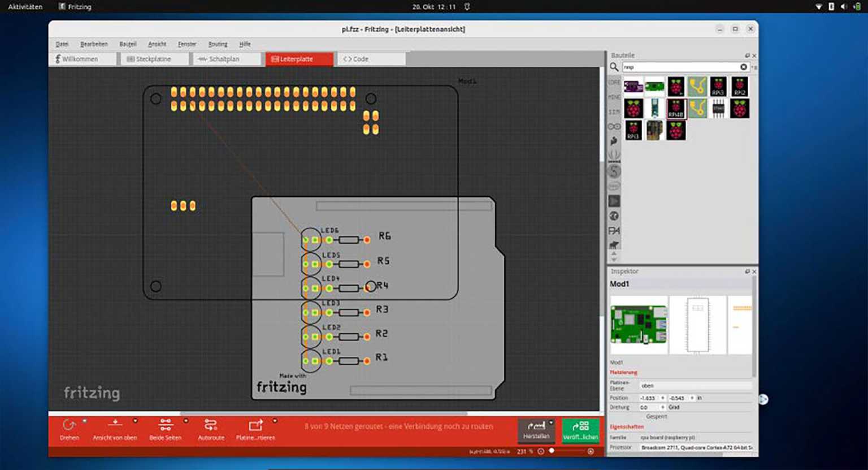The width and height of the screenshot is (868, 470).
Task: Open the parts search magnifier icon
Action: tap(615, 67)
